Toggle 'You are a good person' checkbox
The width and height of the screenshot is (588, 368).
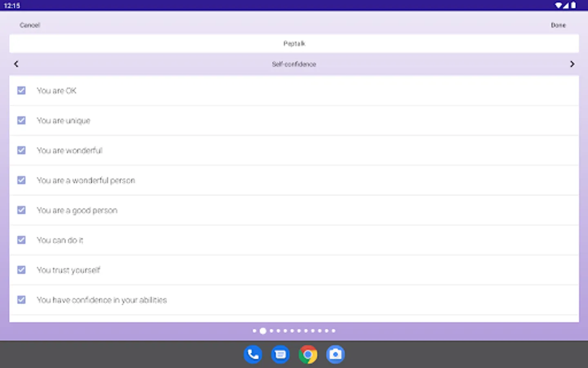click(x=21, y=210)
